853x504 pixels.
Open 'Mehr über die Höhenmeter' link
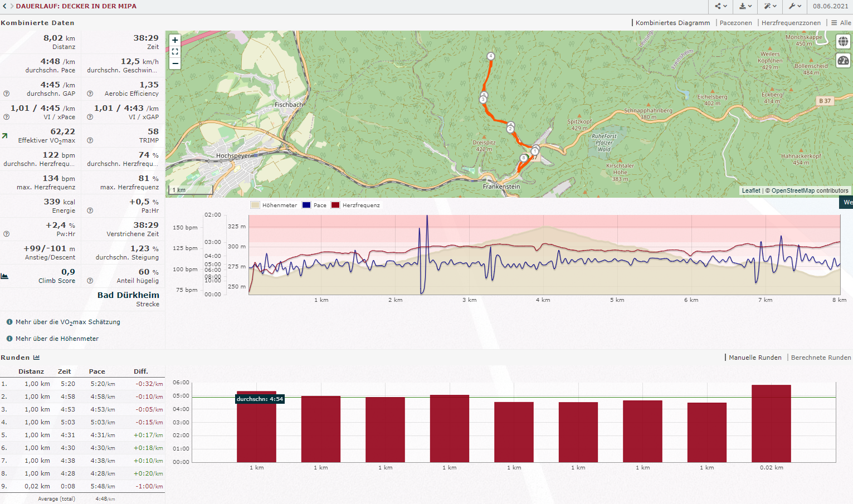pos(57,339)
